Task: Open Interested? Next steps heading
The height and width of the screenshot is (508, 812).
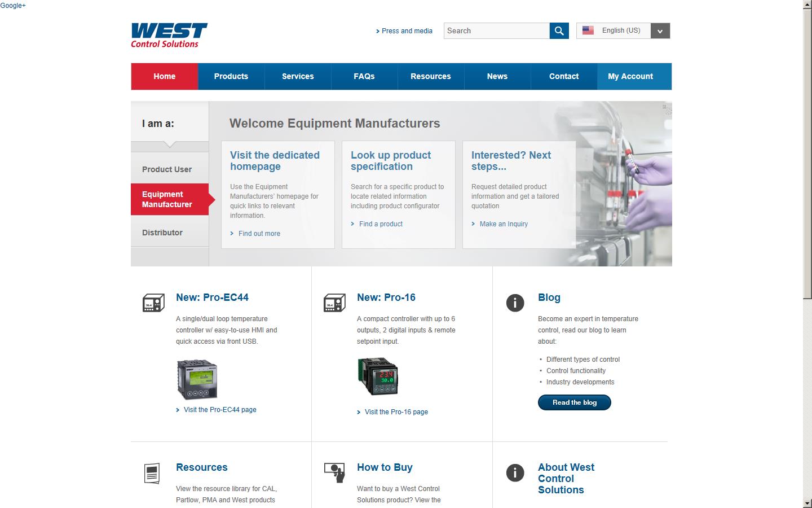Action: pyautogui.click(x=511, y=161)
